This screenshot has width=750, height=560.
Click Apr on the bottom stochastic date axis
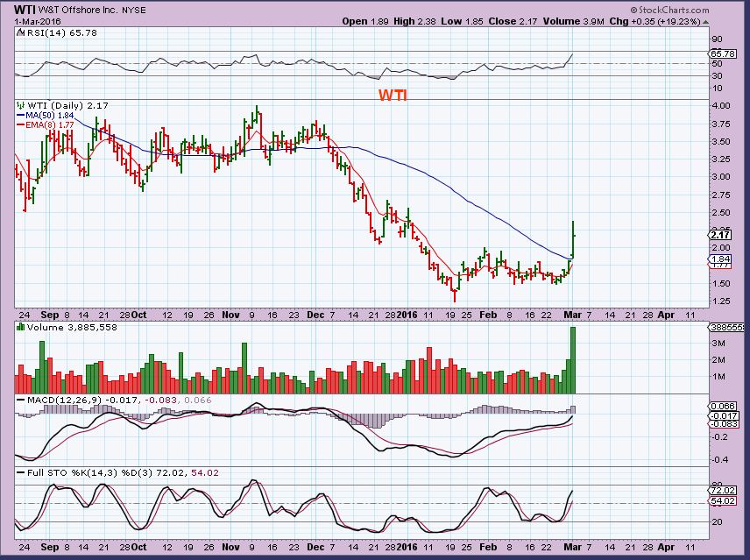666,547
